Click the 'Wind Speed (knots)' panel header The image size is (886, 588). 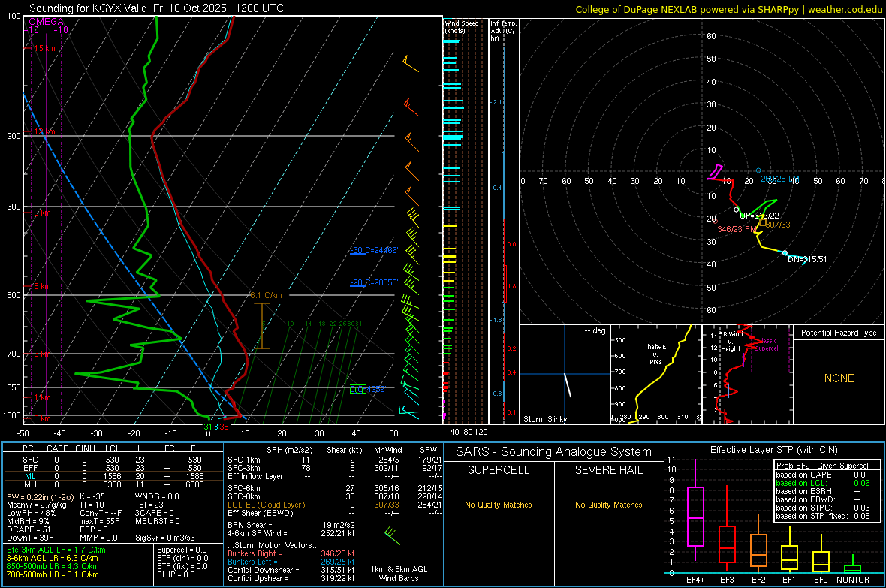click(461, 26)
